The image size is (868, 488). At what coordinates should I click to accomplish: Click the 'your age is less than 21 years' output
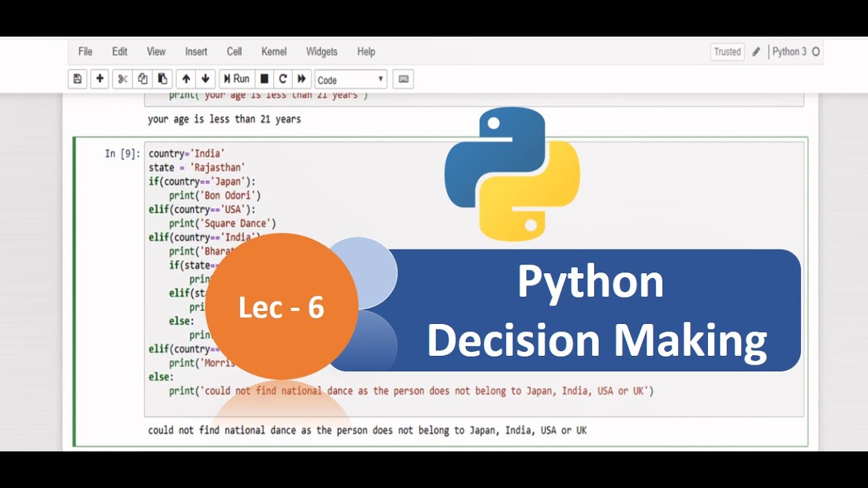pos(224,119)
